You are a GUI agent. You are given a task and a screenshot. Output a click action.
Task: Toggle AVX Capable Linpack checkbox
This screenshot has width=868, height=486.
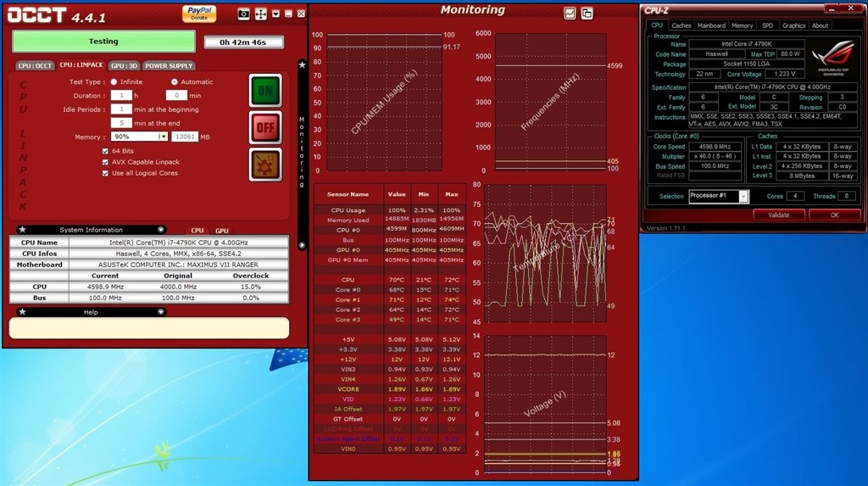point(105,162)
